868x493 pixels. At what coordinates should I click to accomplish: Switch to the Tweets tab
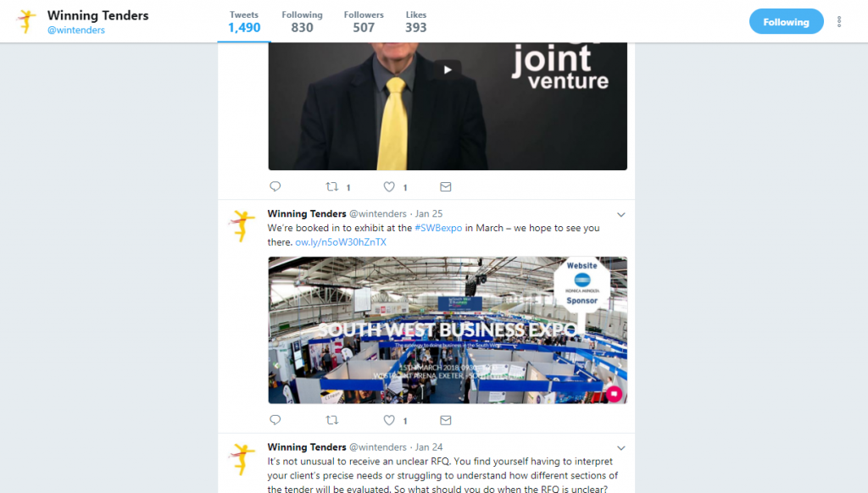244,21
